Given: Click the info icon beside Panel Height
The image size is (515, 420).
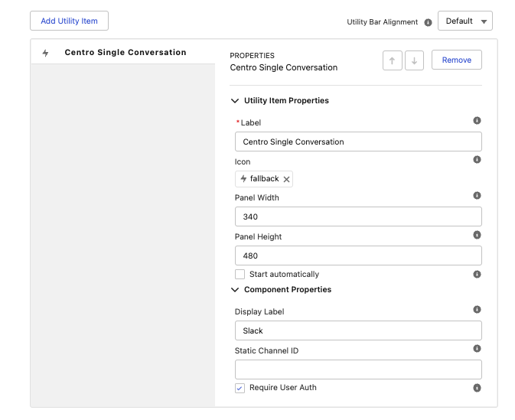Looking at the screenshot, I should click(477, 235).
